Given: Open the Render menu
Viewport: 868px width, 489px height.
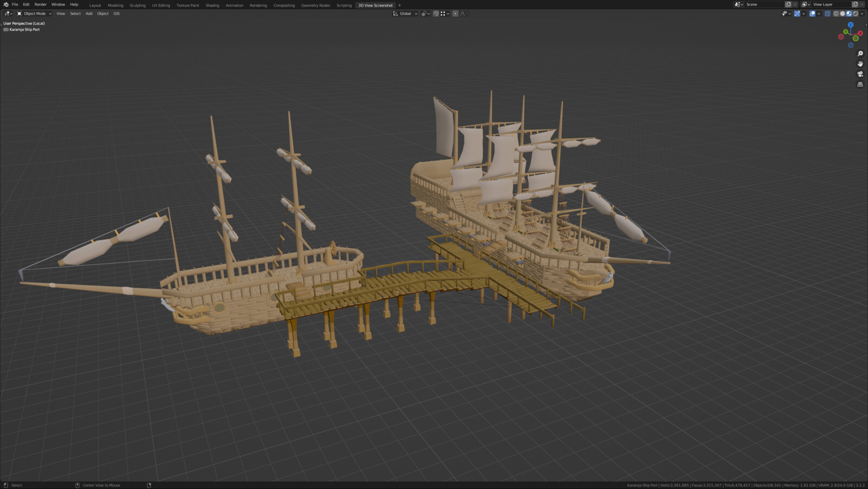Looking at the screenshot, I should click(x=41, y=4).
